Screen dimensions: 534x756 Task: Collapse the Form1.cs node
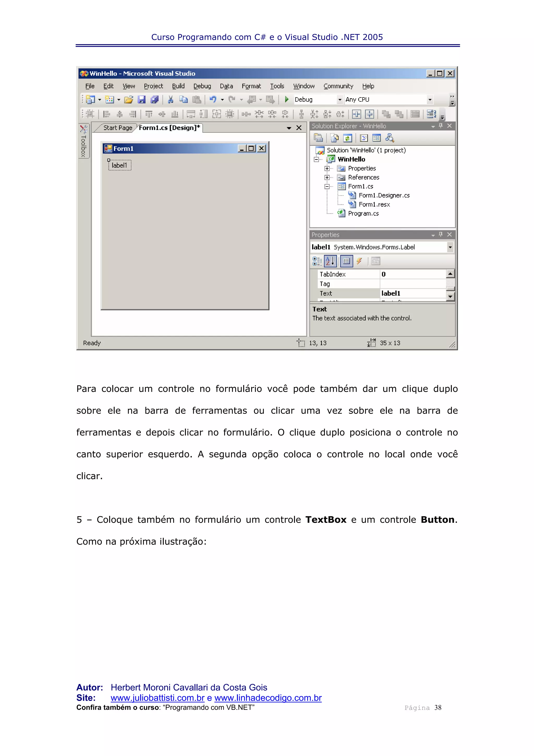(327, 186)
